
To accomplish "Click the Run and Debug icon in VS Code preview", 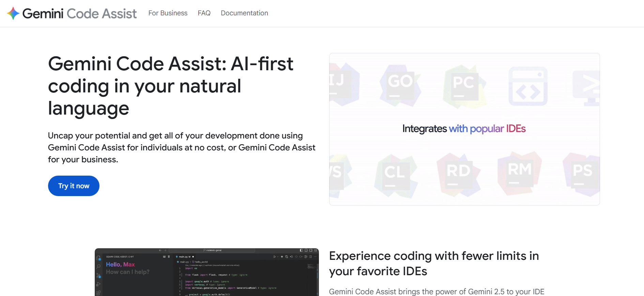I will 98,284.
